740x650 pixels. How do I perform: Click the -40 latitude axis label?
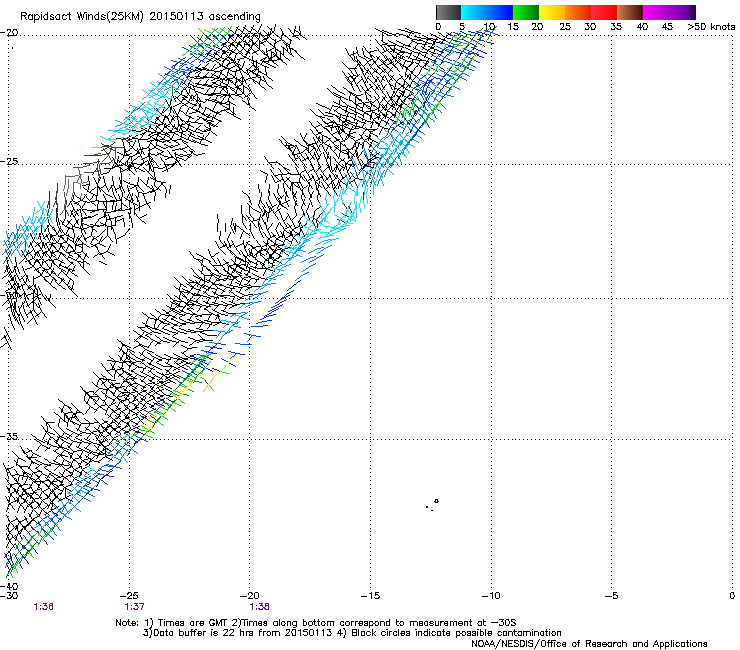point(9,586)
